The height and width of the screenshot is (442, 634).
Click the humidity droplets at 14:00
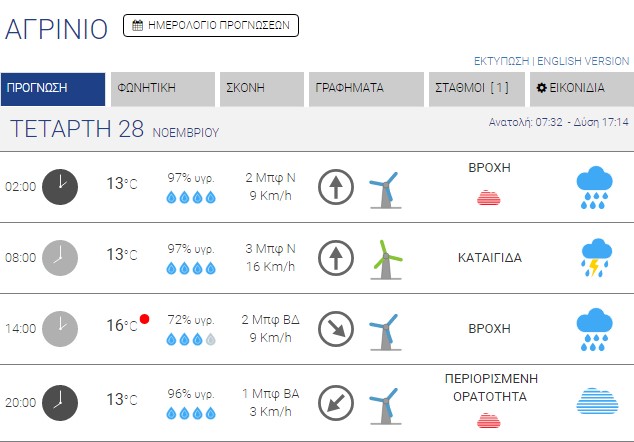tap(190, 339)
